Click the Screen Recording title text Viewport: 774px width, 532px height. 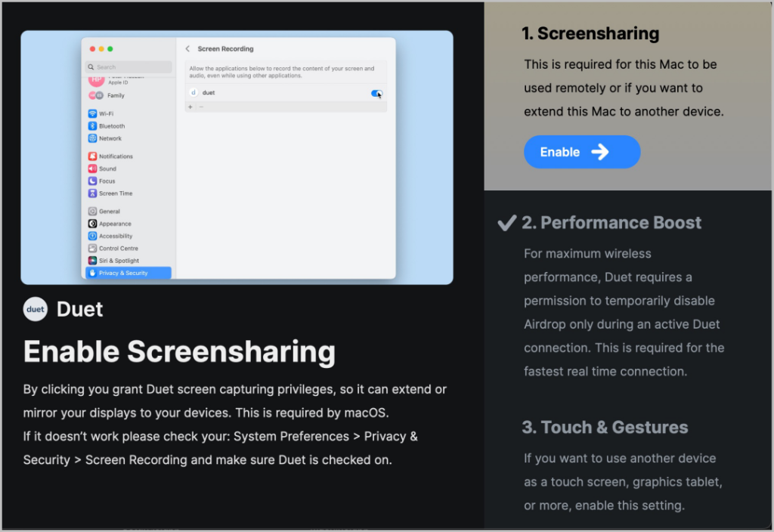click(x=225, y=48)
